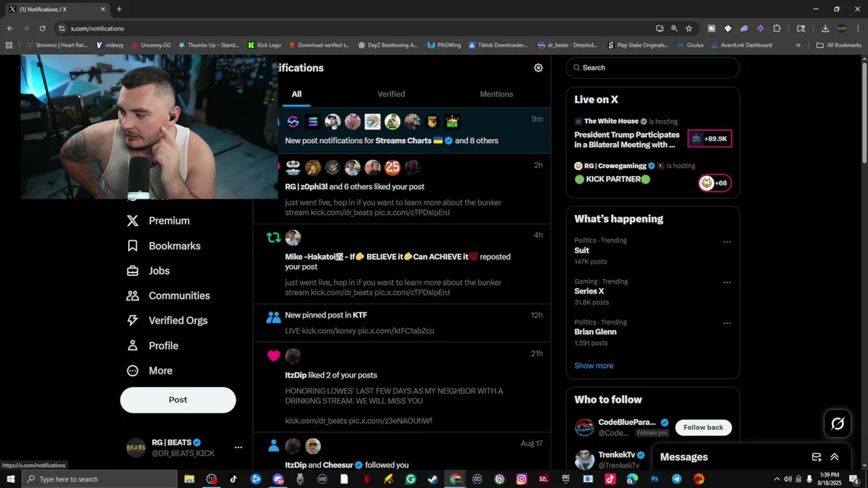Open Photoshop from the taskbar

(654, 479)
